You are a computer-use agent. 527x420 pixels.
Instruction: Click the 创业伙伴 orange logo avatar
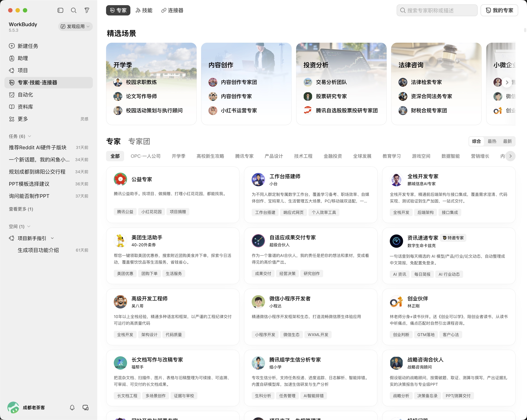coord(396,302)
